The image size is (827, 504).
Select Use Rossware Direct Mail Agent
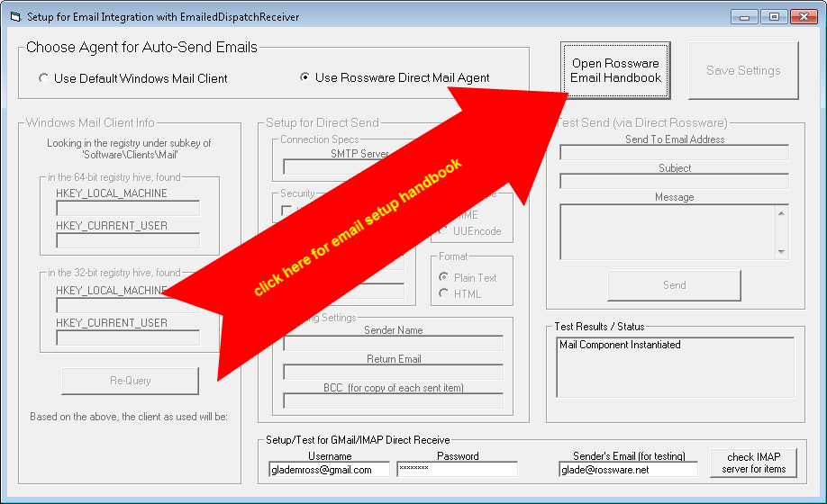tap(305, 77)
